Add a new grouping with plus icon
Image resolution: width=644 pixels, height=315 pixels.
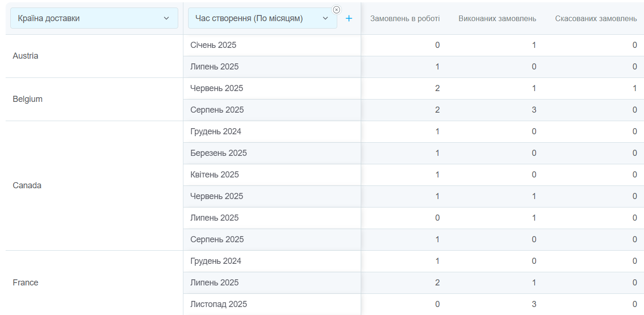point(349,18)
